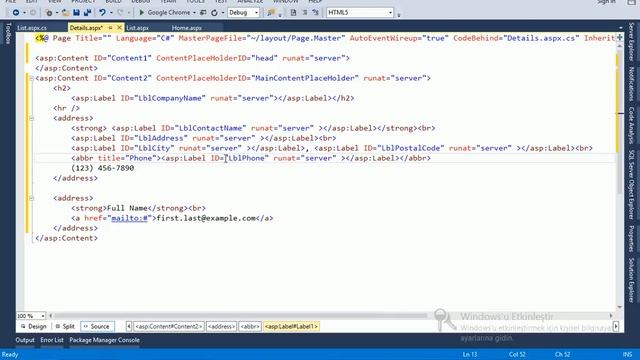Screen dimensions: 640x360
Task: Open the undo history dropdown arrow
Action: 111,13
